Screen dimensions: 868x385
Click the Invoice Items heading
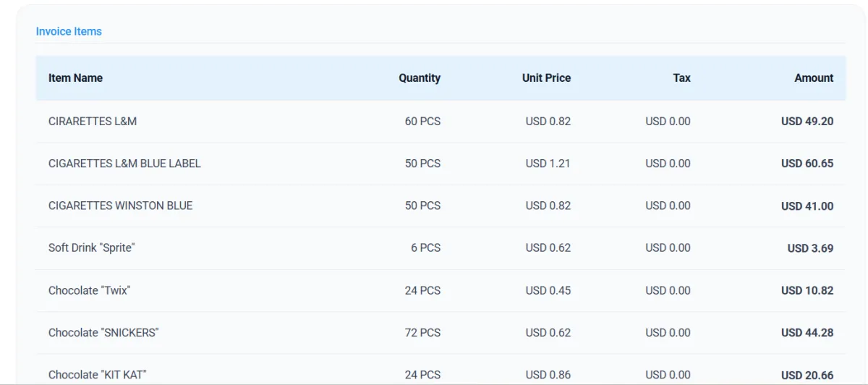pos(69,31)
